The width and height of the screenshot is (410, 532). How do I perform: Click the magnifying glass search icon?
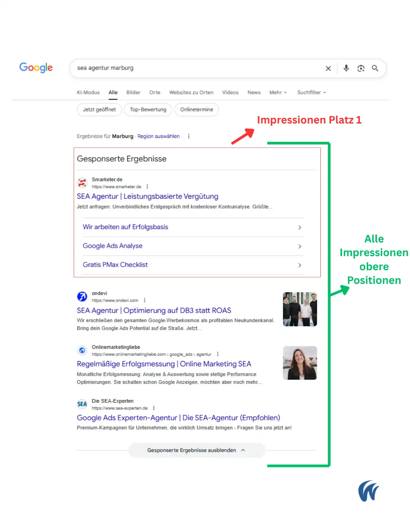point(375,68)
